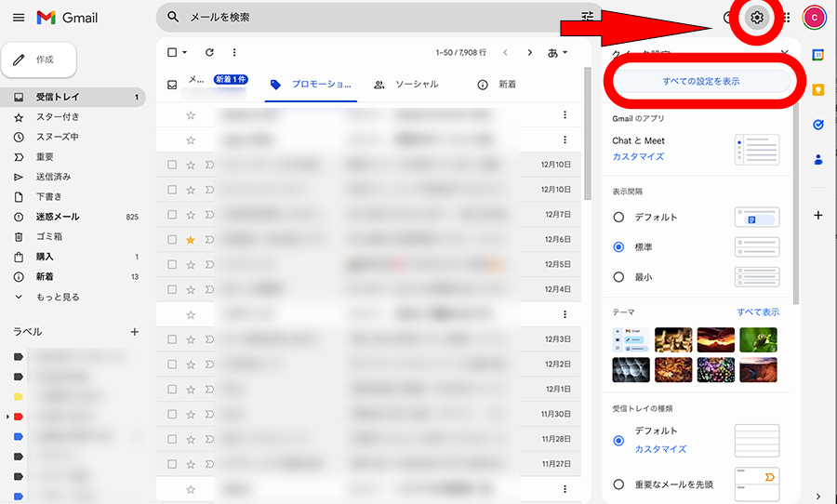Select デフォルト display density radio
Viewport: 837px width, 504px height.
pos(618,218)
